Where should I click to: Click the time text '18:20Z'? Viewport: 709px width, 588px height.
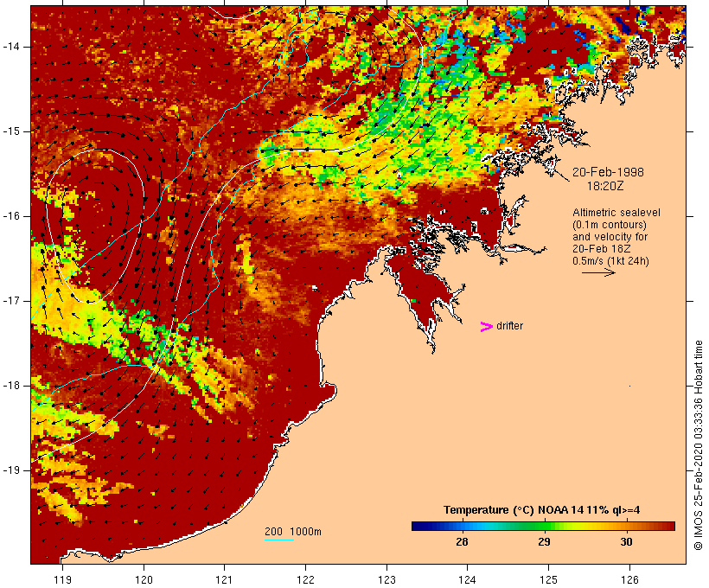point(605,186)
